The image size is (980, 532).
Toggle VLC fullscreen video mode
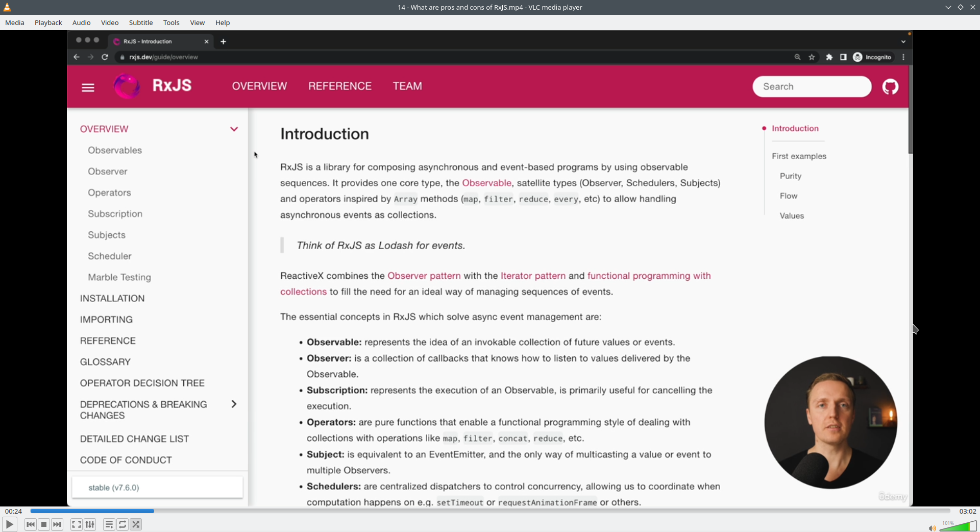tap(76, 524)
